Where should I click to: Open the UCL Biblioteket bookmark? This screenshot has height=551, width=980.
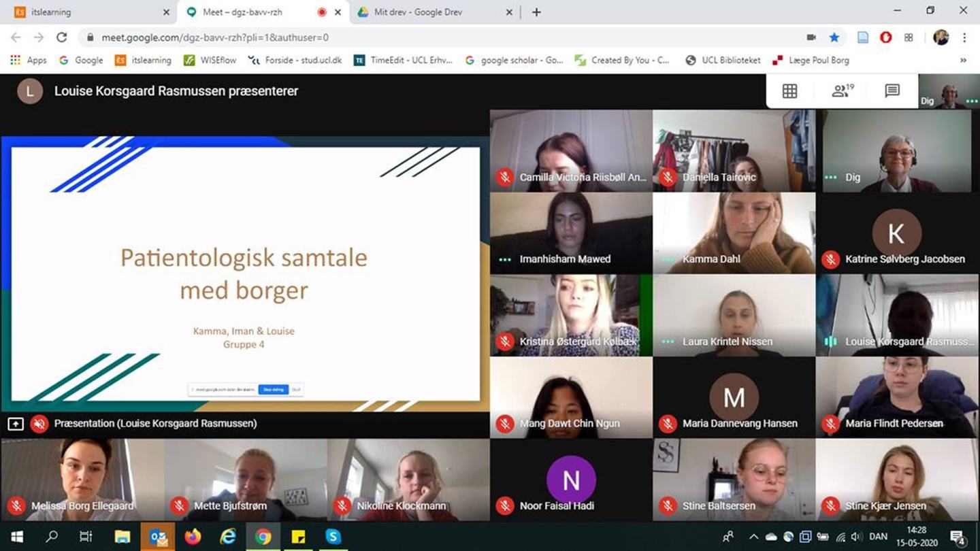point(723,60)
